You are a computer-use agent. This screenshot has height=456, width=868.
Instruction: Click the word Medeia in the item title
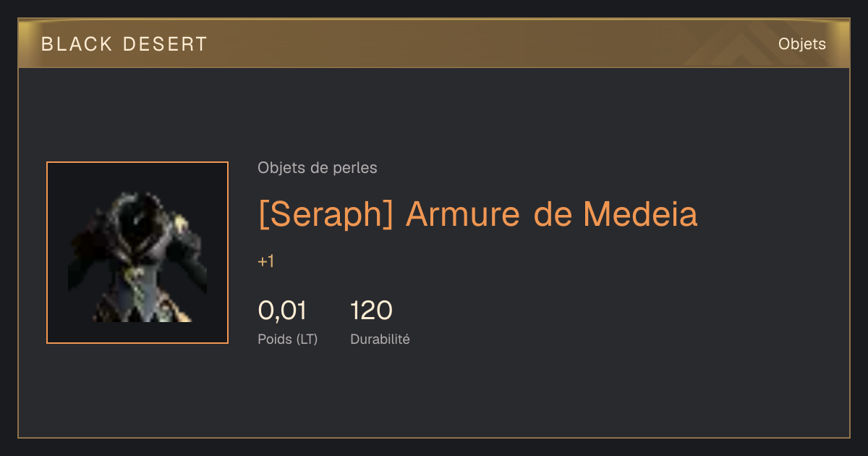point(641,214)
